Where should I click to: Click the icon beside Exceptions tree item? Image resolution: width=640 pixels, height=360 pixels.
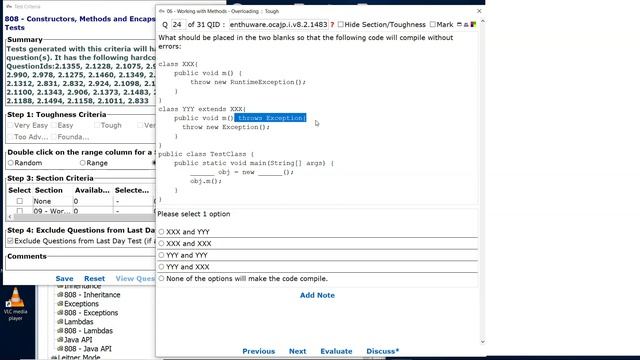pyautogui.click(x=60, y=304)
